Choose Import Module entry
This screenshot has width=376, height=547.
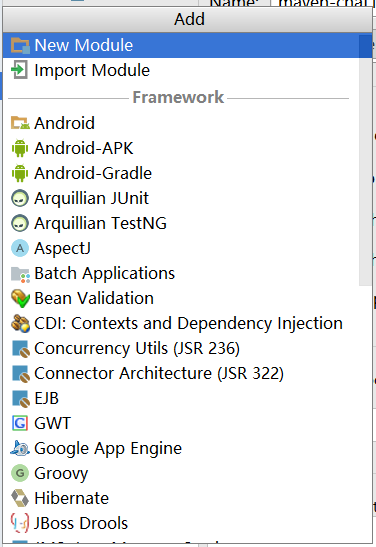[x=181, y=70]
